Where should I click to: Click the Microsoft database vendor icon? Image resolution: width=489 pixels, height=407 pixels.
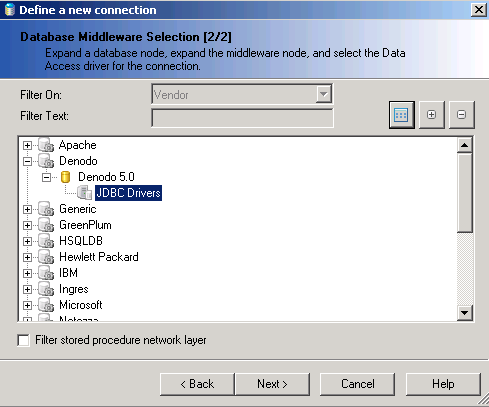click(46, 305)
